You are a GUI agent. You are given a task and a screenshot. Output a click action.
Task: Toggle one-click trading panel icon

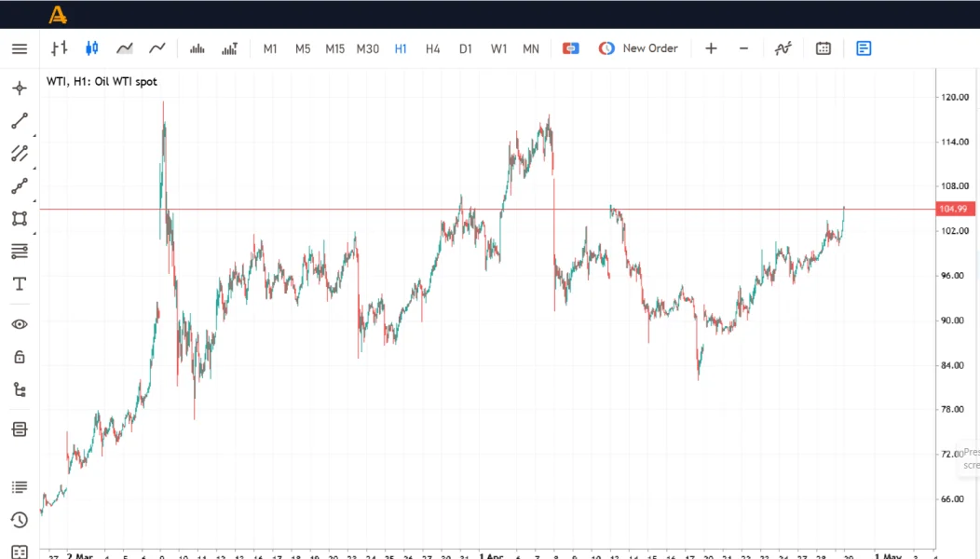[571, 48]
